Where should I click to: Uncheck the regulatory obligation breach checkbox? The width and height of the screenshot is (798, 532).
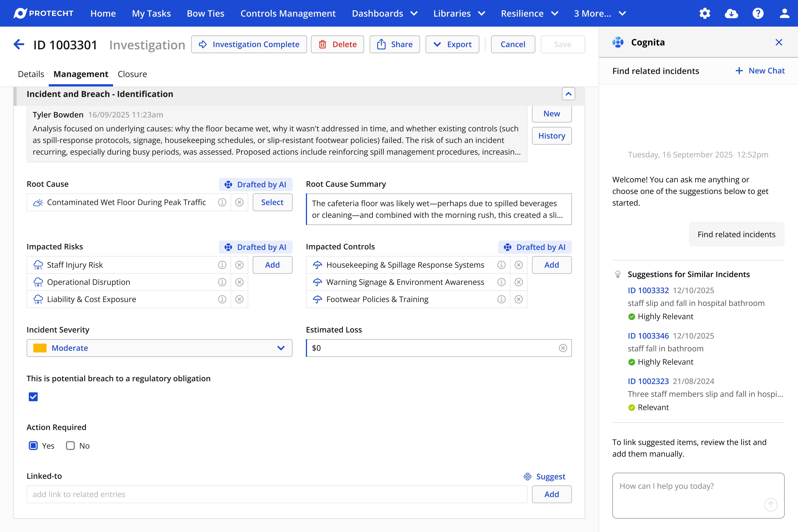(x=33, y=397)
